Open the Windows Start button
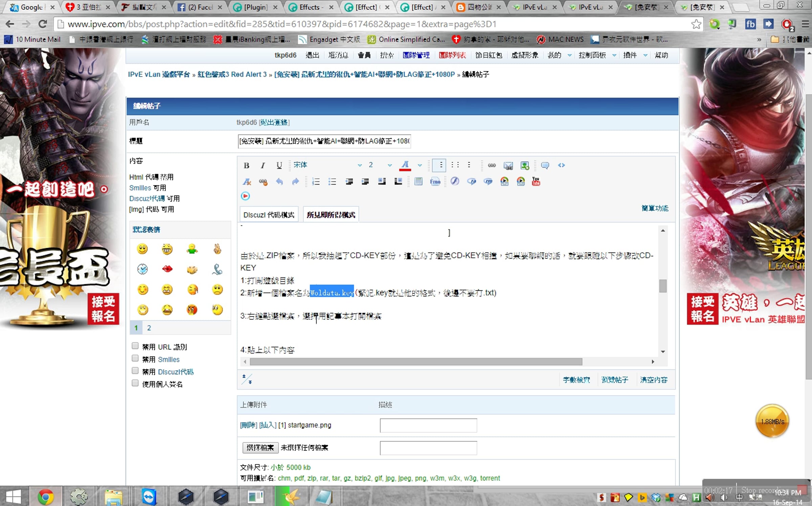Image resolution: width=812 pixels, height=506 pixels. 14,497
